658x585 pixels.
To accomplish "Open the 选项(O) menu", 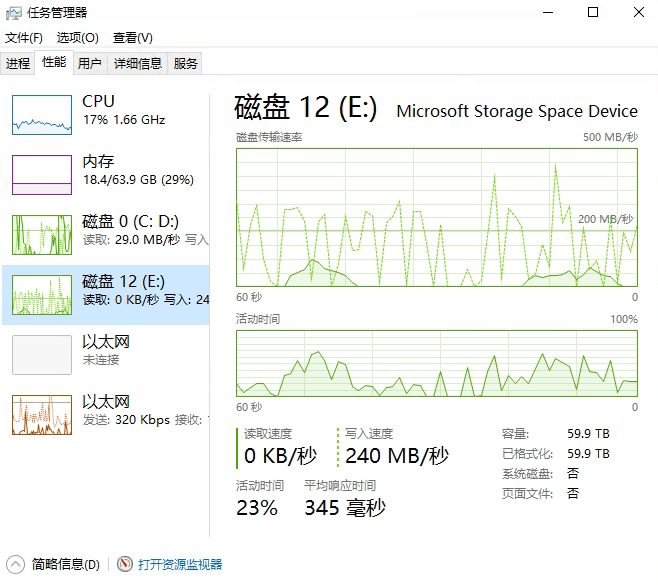I will coord(77,38).
